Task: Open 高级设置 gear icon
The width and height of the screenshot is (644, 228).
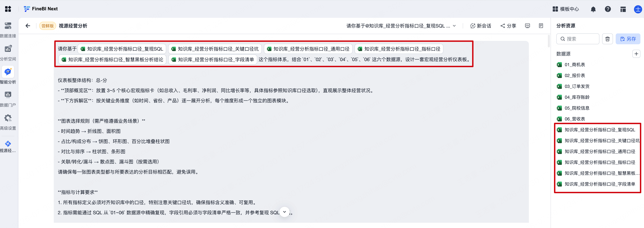Action: point(8,118)
